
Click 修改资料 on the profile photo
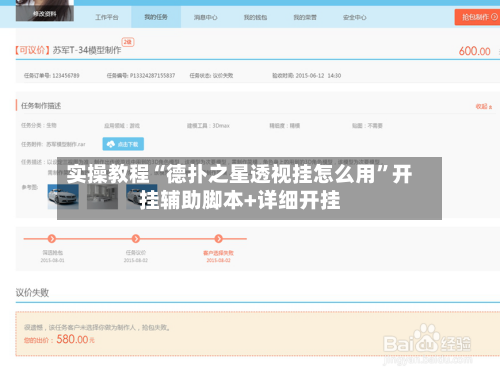tap(45, 14)
